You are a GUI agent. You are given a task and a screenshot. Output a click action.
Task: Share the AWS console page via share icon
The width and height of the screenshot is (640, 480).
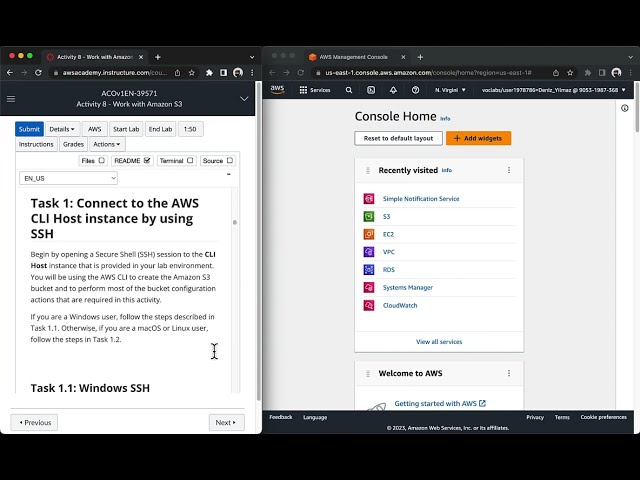[x=556, y=73]
